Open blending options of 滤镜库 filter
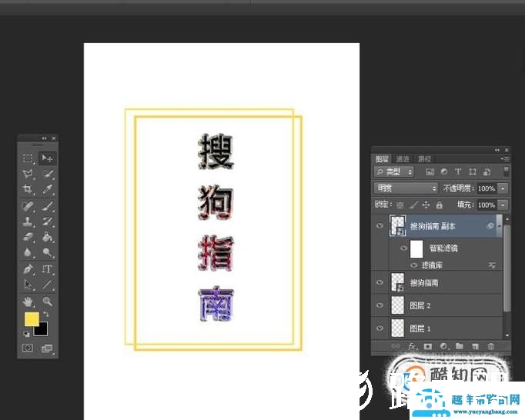 coord(492,265)
